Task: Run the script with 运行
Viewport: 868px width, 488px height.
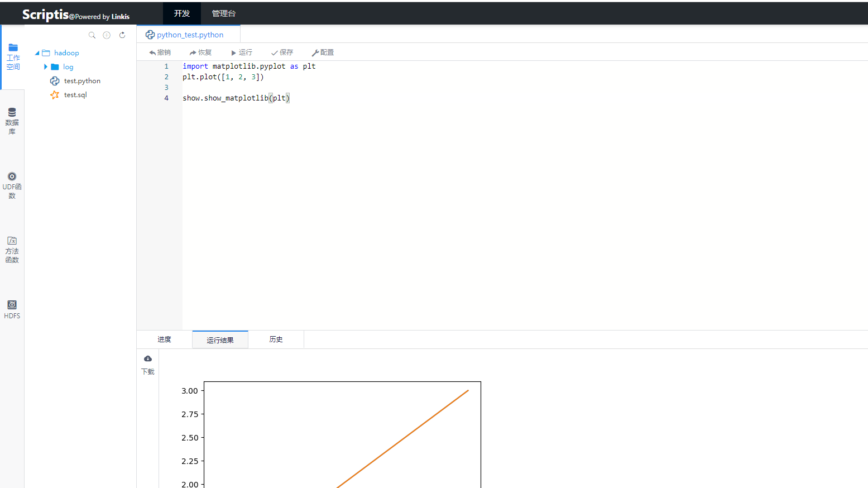Action: (x=241, y=52)
